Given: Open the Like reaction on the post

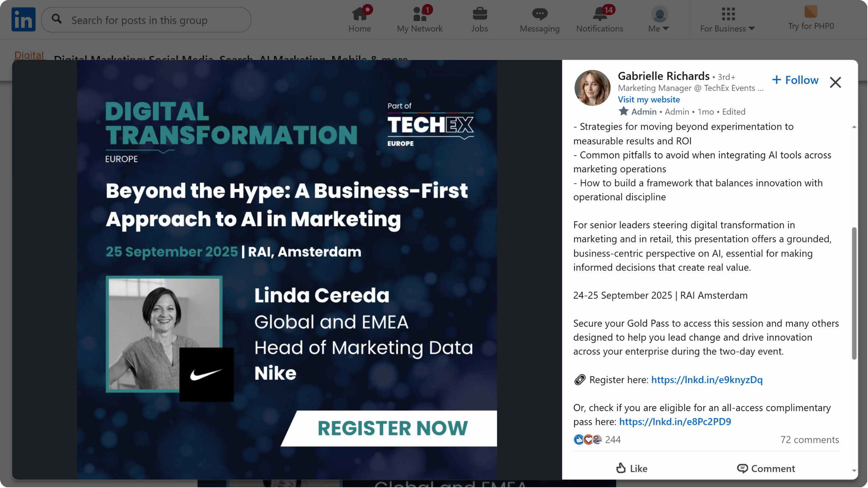Looking at the screenshot, I should [x=631, y=468].
